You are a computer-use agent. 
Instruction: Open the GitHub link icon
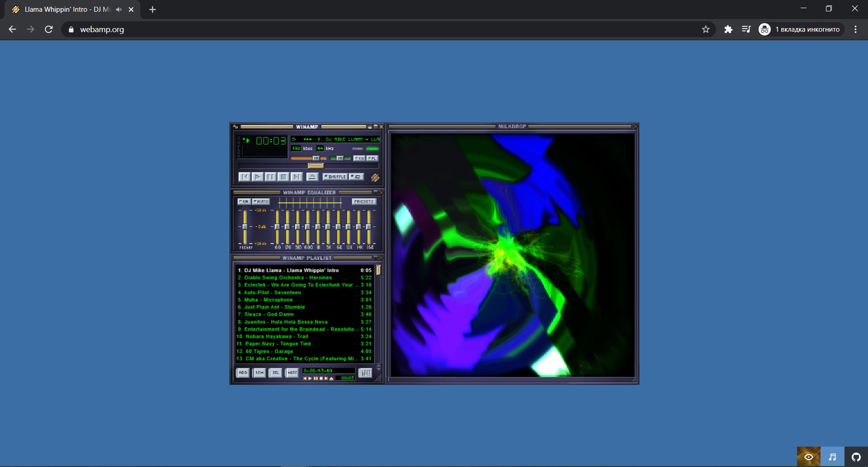[856, 457]
